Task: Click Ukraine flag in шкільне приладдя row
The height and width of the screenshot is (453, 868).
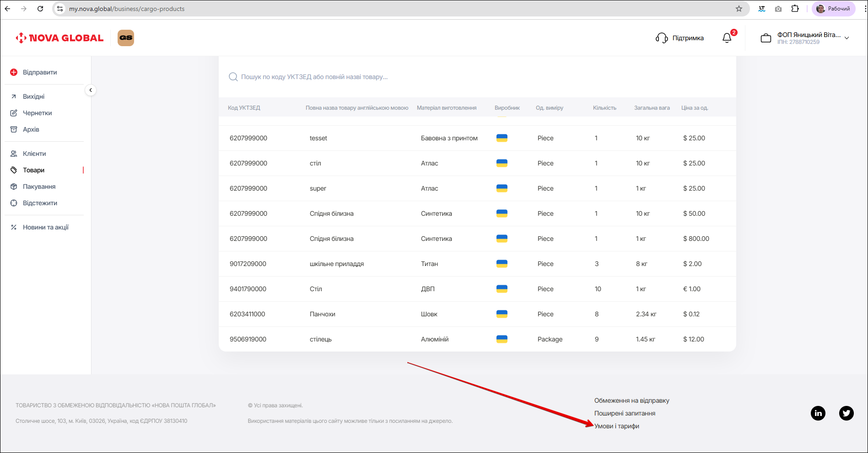Action: (x=502, y=264)
